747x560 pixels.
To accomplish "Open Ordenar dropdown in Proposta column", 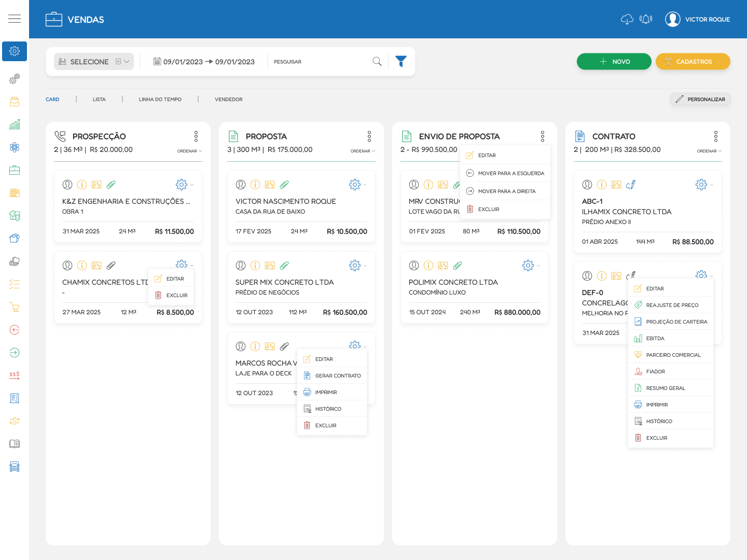I will coord(363,151).
